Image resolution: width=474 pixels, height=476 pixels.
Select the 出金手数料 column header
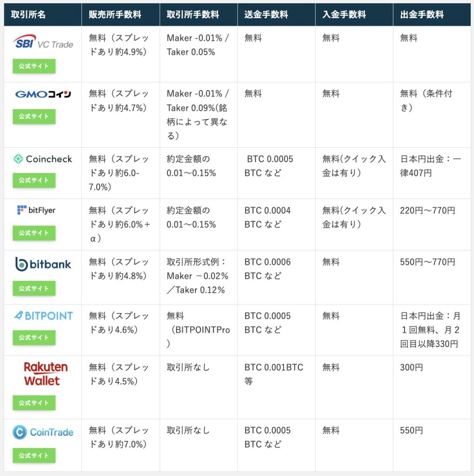point(421,14)
